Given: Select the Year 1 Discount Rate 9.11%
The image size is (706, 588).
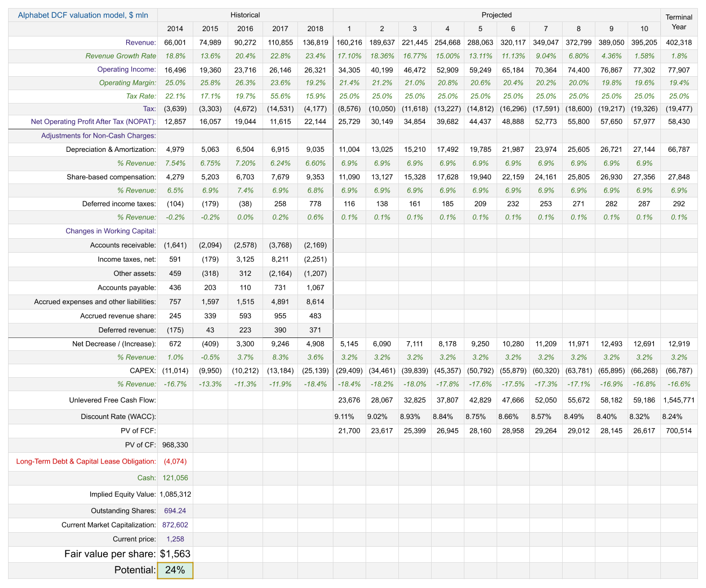Looking at the screenshot, I should pyautogui.click(x=344, y=416).
